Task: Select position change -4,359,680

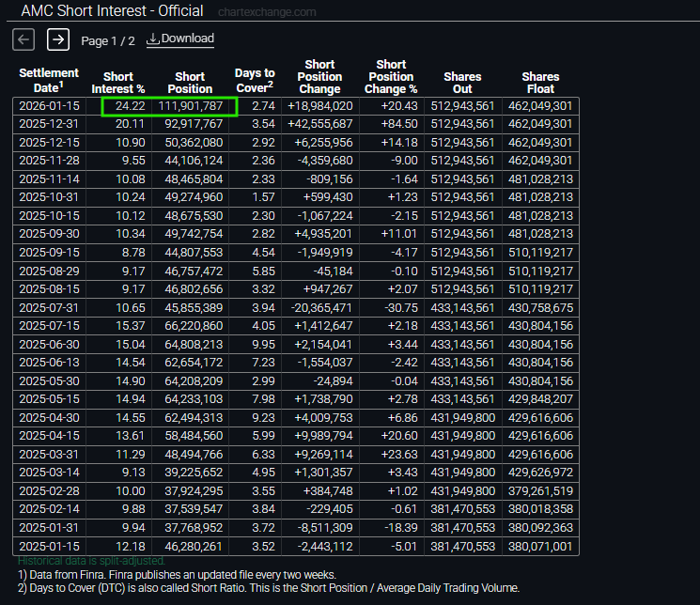Action: pos(325,161)
